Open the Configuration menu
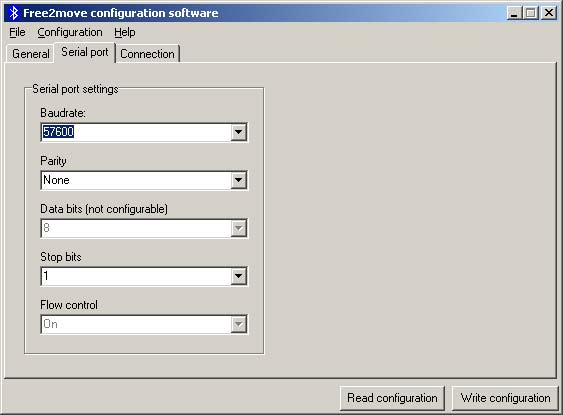563x415 pixels. coord(70,32)
